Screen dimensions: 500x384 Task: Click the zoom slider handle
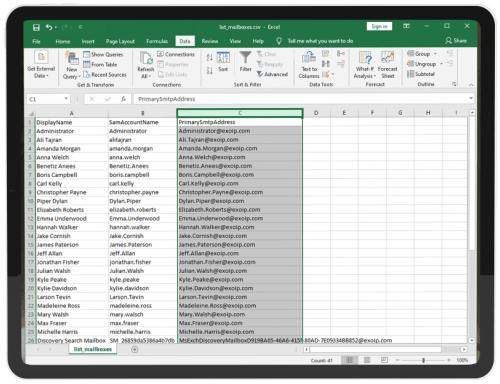click(x=423, y=360)
